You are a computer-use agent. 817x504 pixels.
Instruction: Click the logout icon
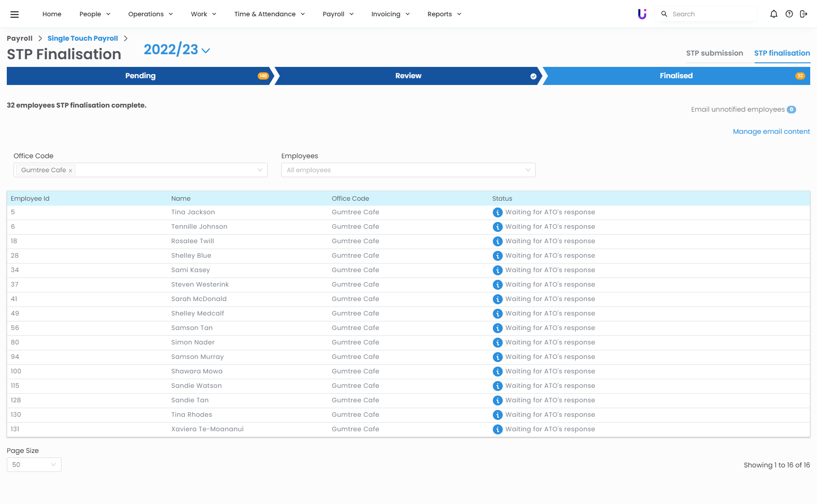point(803,14)
